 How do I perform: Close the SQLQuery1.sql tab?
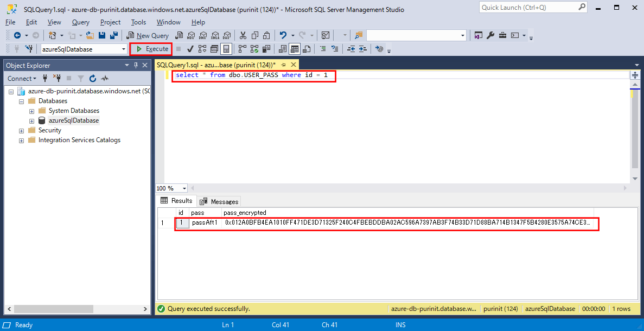pos(294,65)
